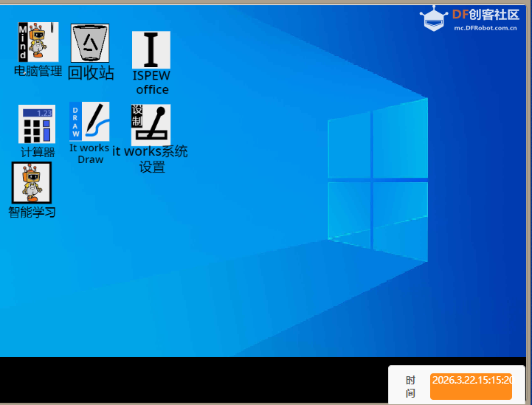Launch the ISPEW office icon
This screenshot has width=532, height=405.
[x=151, y=50]
